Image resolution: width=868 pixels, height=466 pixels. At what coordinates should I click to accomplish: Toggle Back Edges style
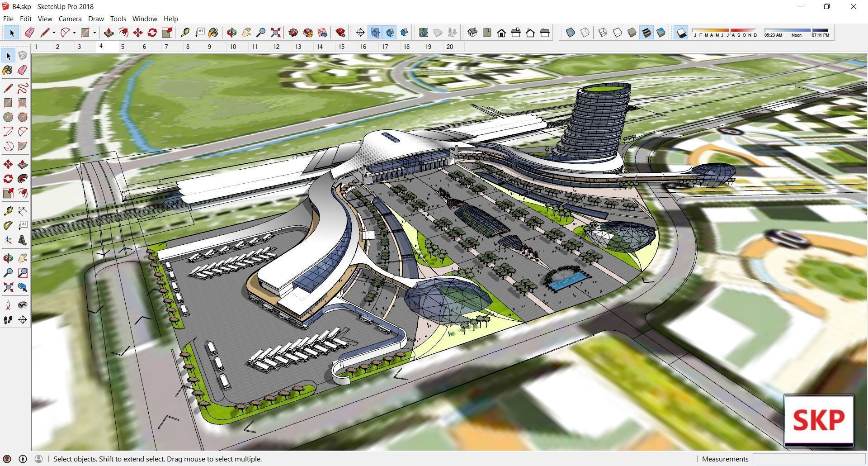(x=585, y=33)
